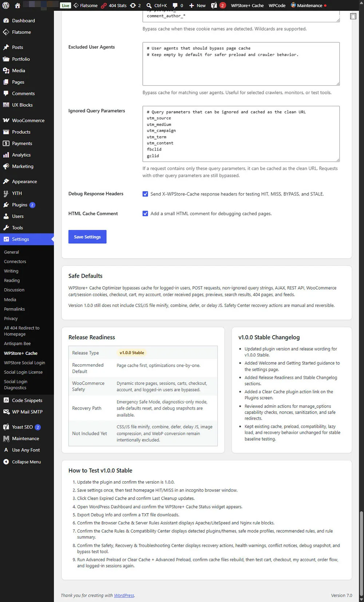Click the WordPress logo in admin bar

pos(6,5)
